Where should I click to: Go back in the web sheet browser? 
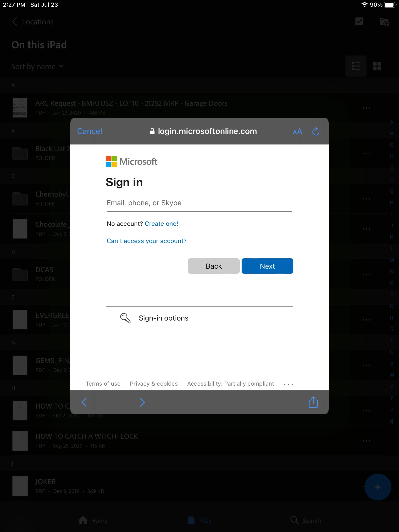(x=84, y=402)
